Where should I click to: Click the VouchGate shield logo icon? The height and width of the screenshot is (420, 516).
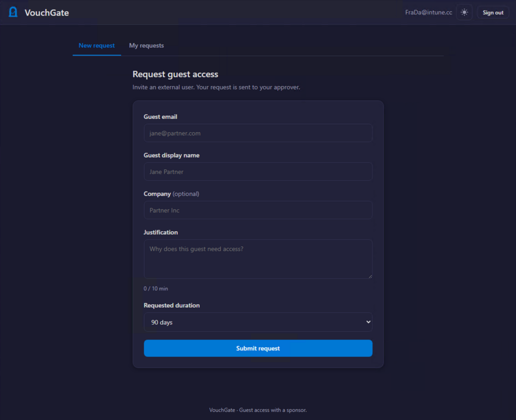pyautogui.click(x=13, y=12)
